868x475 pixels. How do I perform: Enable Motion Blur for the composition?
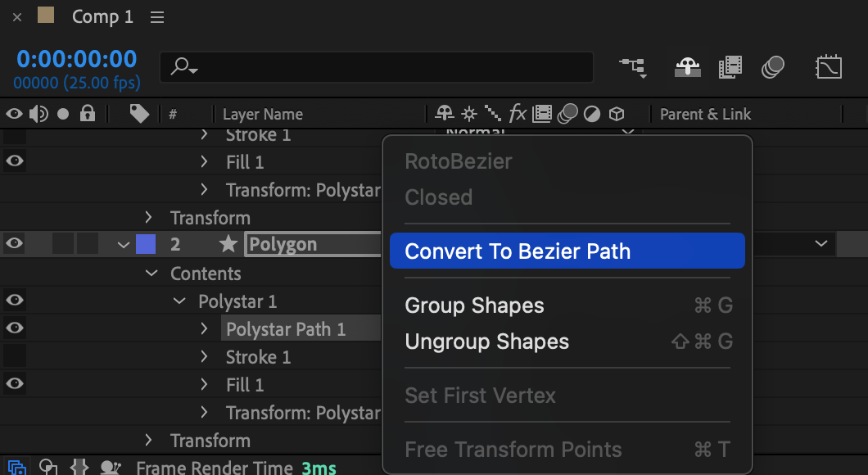point(773,67)
